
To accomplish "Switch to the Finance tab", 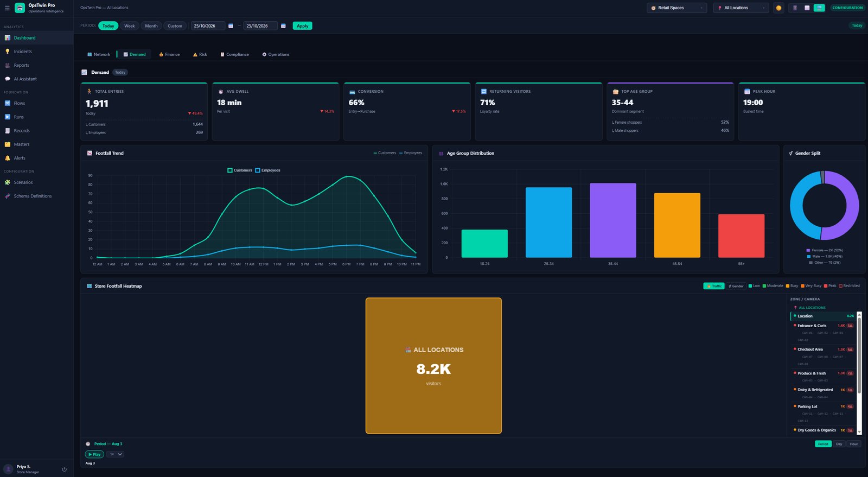I will coord(169,54).
